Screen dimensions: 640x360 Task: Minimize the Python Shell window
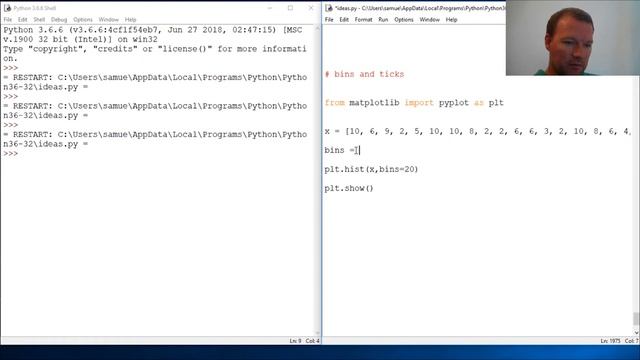click(x=270, y=8)
